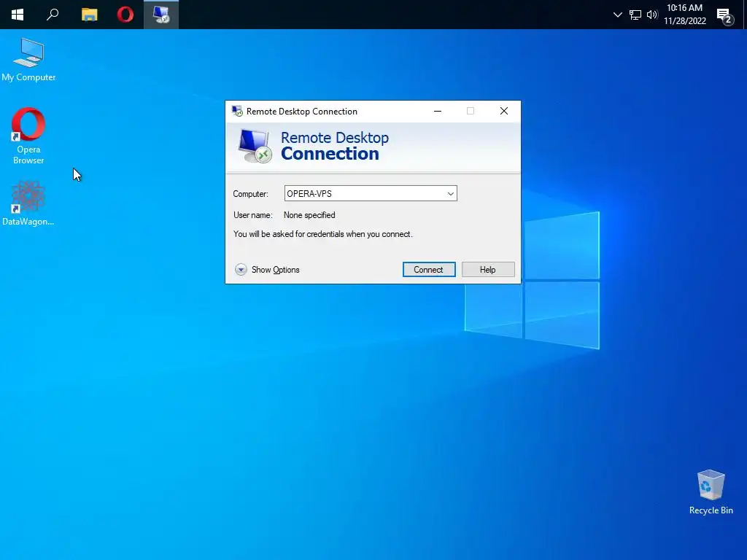
Task: Click the 'Show Options' label text
Action: click(x=275, y=270)
